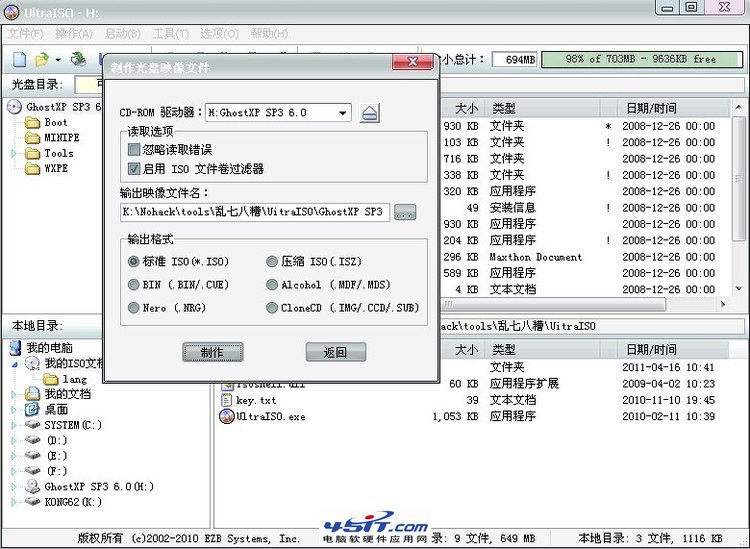
Task: Click the key.txt file icon
Action: pos(227,400)
